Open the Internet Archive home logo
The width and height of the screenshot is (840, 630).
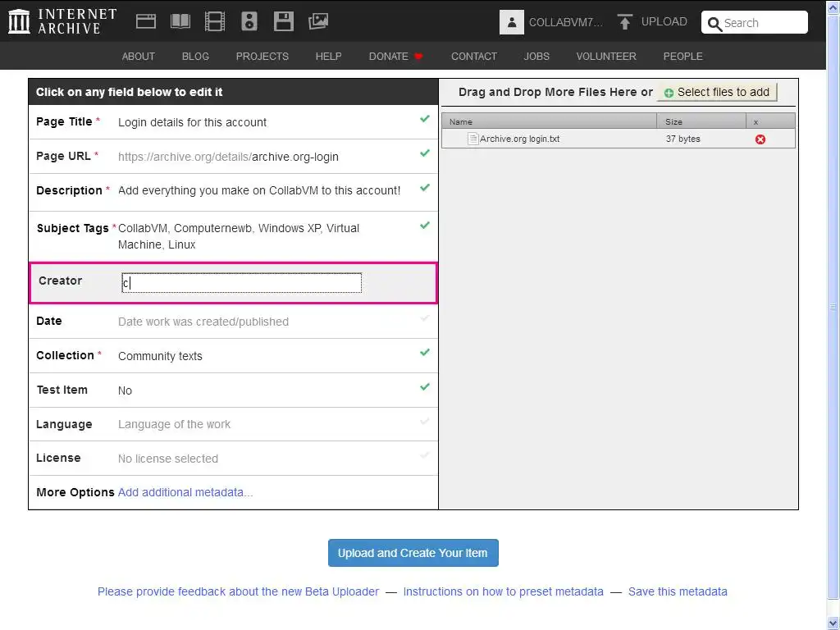62,21
